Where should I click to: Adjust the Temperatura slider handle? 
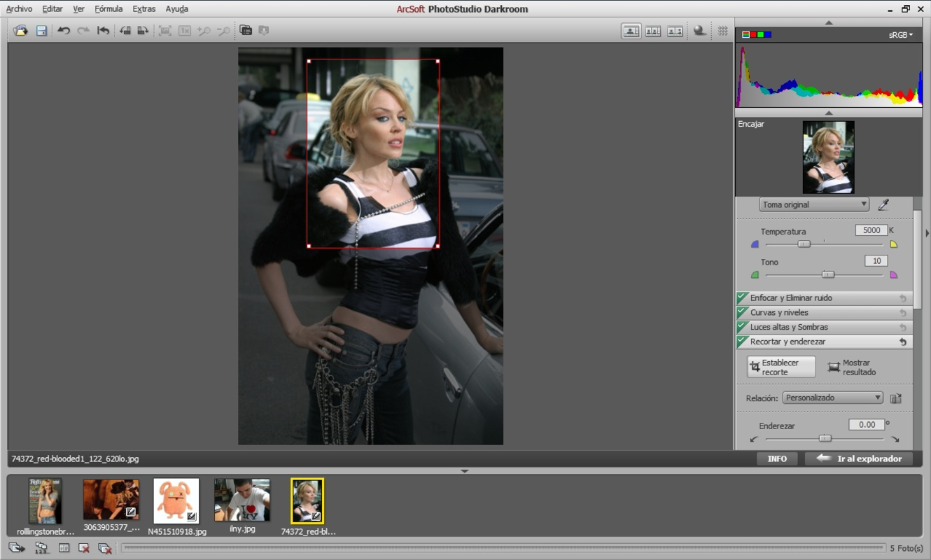(804, 244)
